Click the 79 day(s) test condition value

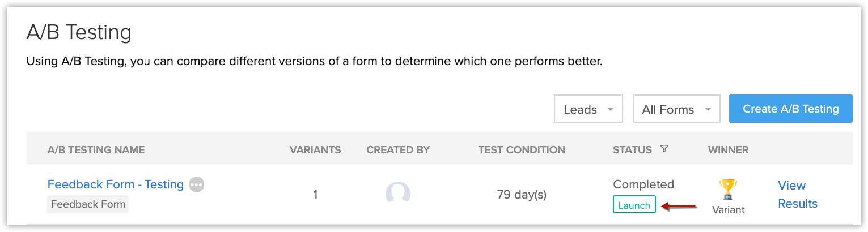522,195
